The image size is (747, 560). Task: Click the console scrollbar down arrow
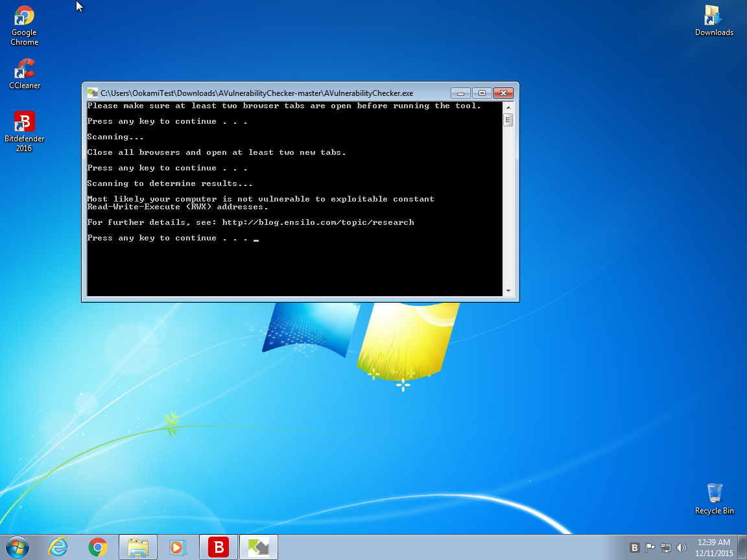tap(508, 290)
